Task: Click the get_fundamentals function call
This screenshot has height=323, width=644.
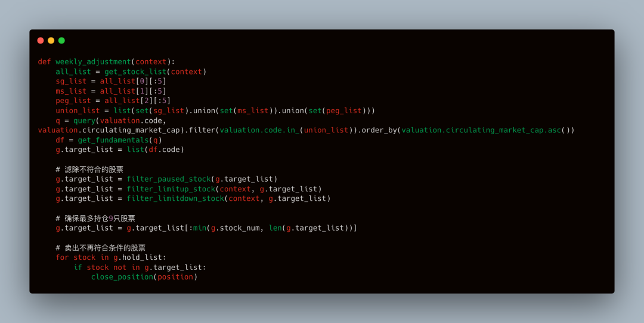Action: (x=113, y=141)
